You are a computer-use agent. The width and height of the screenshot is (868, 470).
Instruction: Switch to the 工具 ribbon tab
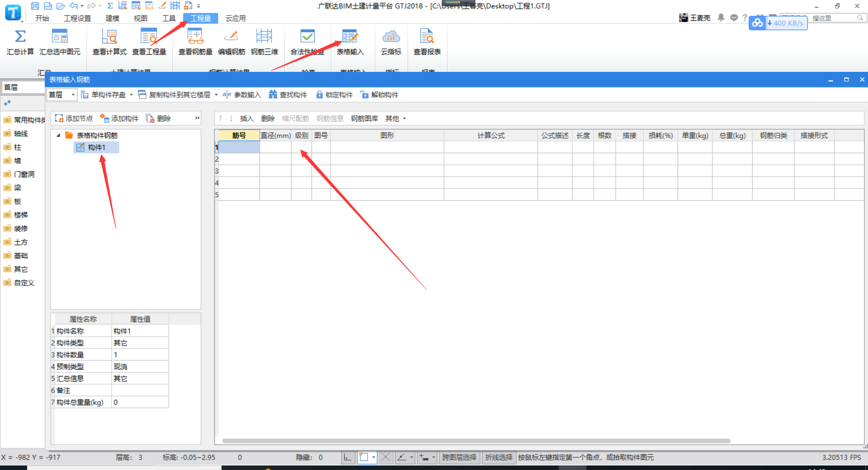coord(169,18)
